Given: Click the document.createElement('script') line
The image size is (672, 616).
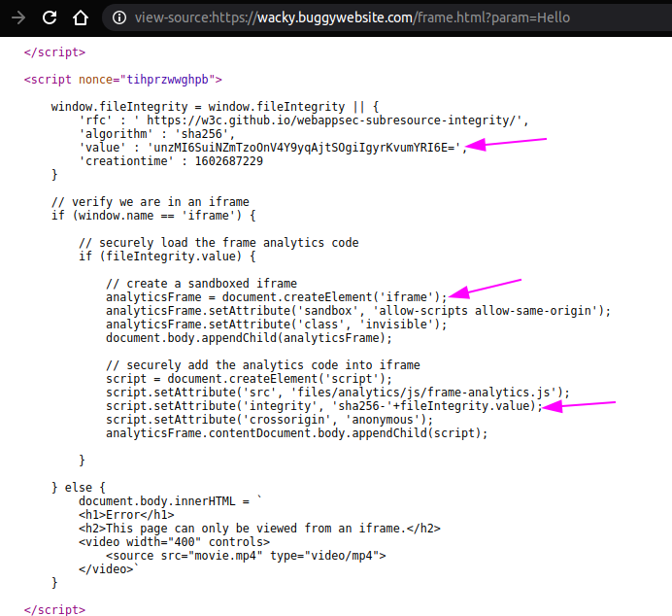Looking at the screenshot, I should 249,379.
